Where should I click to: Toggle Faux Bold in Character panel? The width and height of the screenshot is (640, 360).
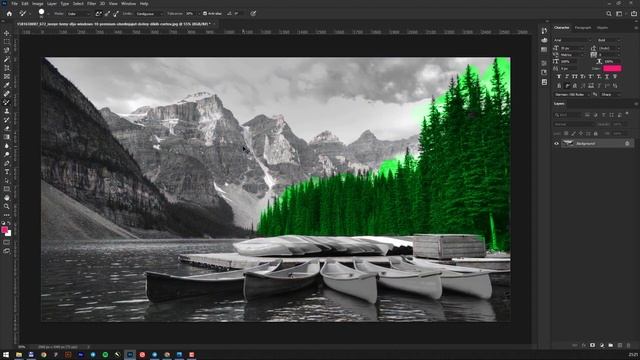pyautogui.click(x=559, y=76)
